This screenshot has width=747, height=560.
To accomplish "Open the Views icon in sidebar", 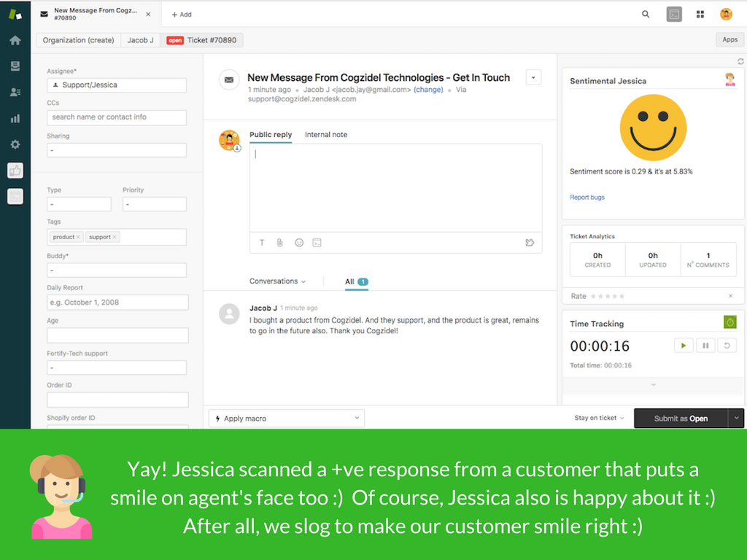I will [15, 66].
